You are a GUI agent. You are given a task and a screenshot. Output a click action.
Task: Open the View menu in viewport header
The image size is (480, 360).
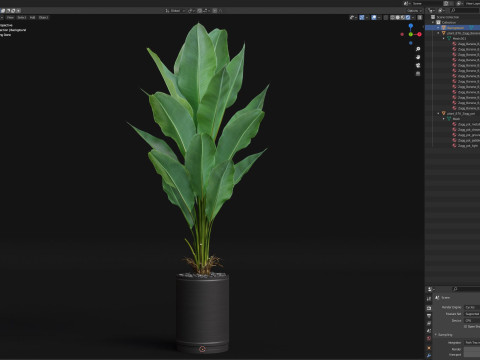point(10,17)
